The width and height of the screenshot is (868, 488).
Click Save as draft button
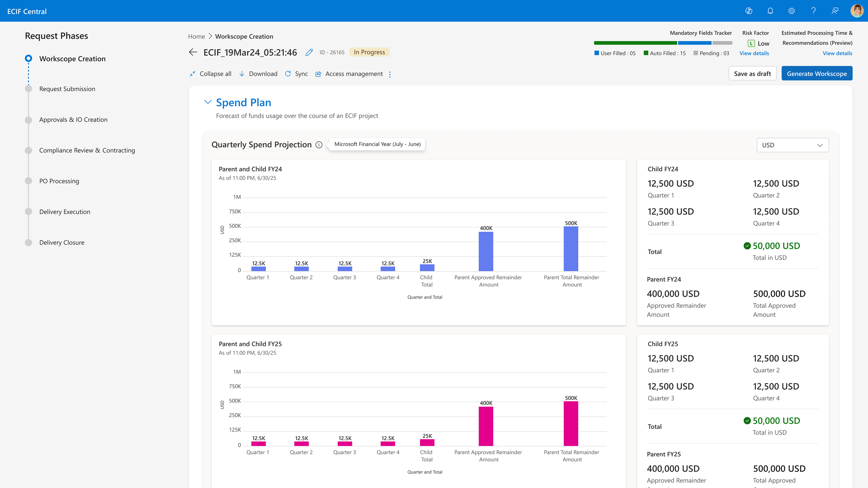752,74
